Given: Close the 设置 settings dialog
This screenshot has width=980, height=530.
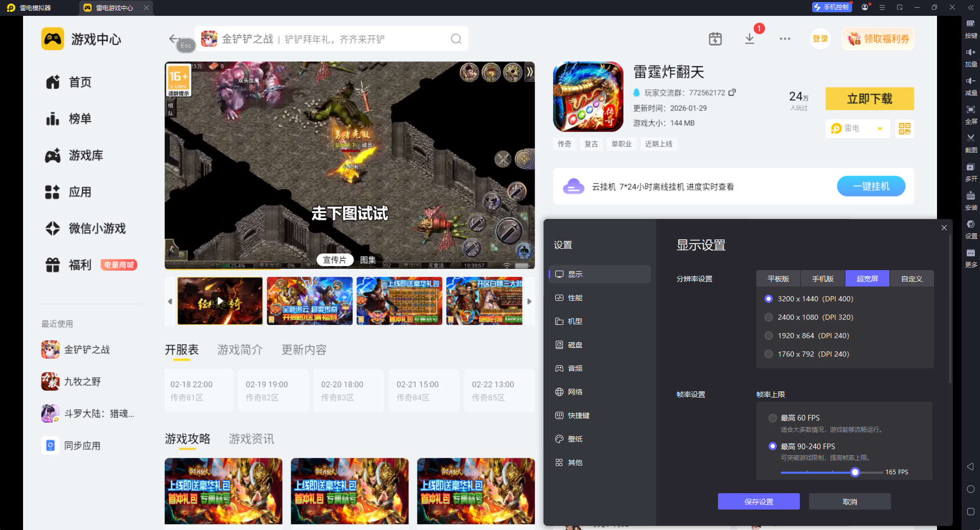Looking at the screenshot, I should coord(944,228).
